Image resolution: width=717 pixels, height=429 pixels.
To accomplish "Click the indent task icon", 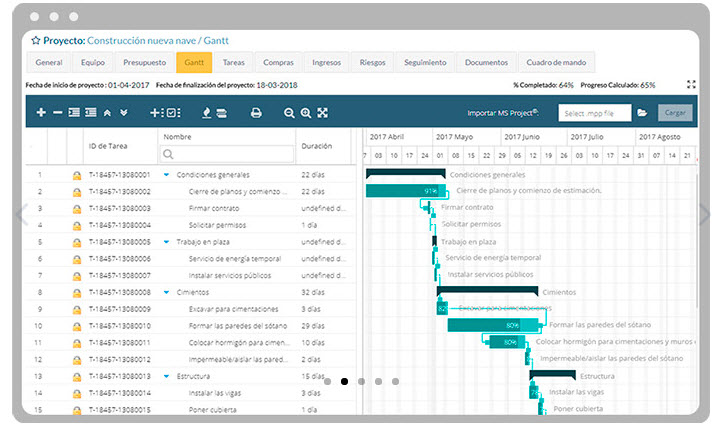I will pos(74,113).
